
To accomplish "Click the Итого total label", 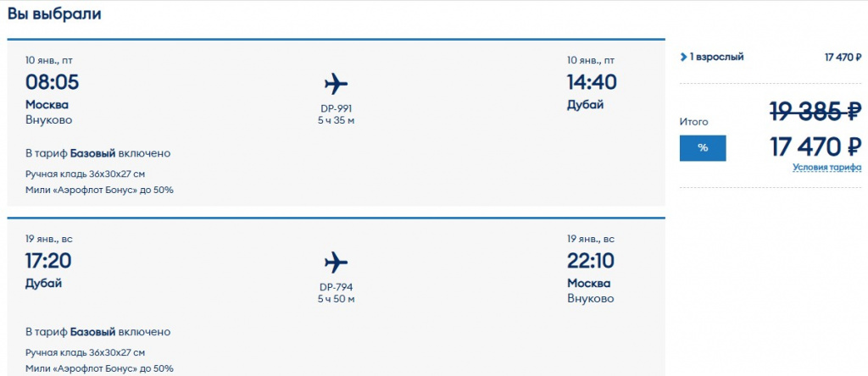I will (693, 122).
